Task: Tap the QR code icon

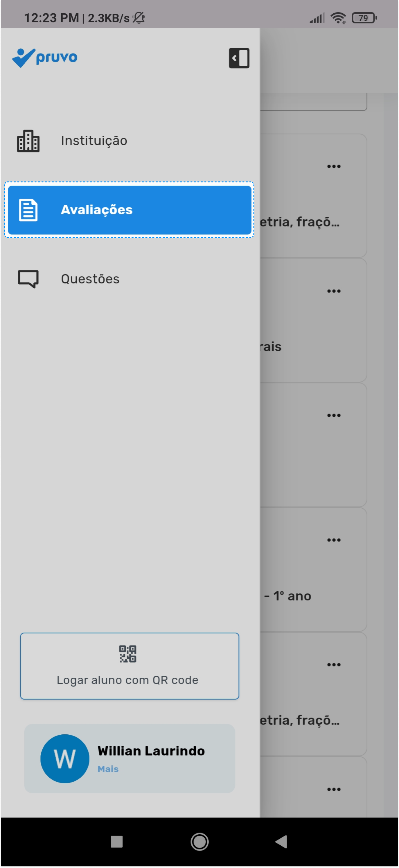Action: tap(127, 654)
